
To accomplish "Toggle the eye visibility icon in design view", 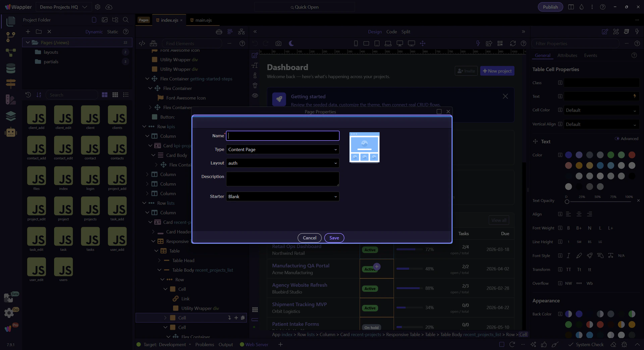I will [255, 95].
